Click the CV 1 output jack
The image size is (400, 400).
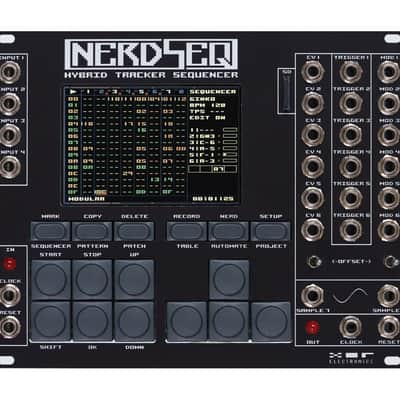313,72
